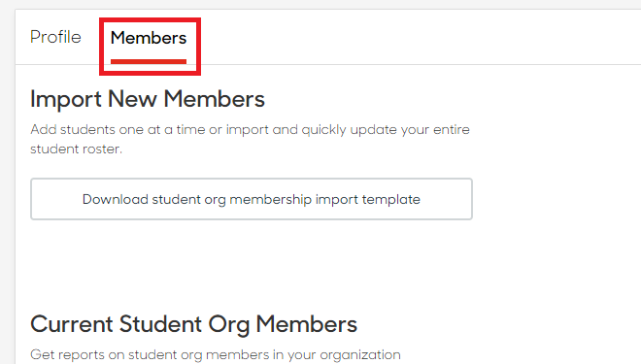The width and height of the screenshot is (641, 364).
Task: Click the red highlighted box around Members
Action: 150,47
